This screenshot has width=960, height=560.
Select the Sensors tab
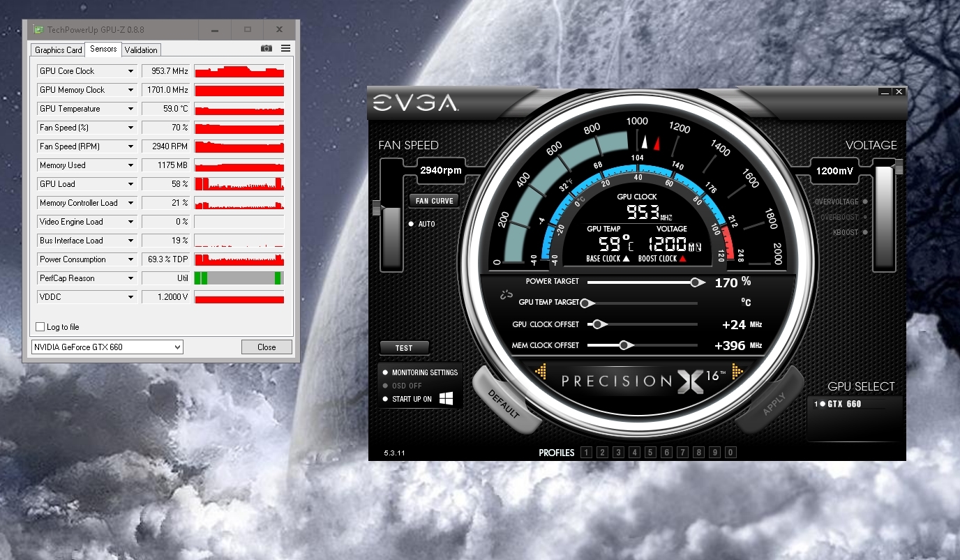(103, 49)
